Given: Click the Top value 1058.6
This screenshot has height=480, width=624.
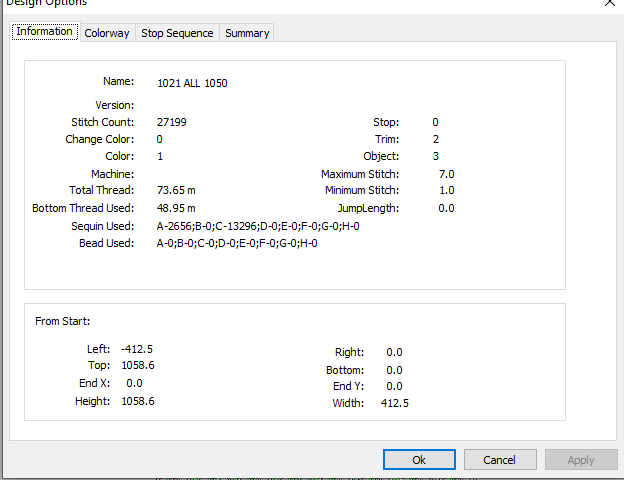Looking at the screenshot, I should tap(138, 365).
